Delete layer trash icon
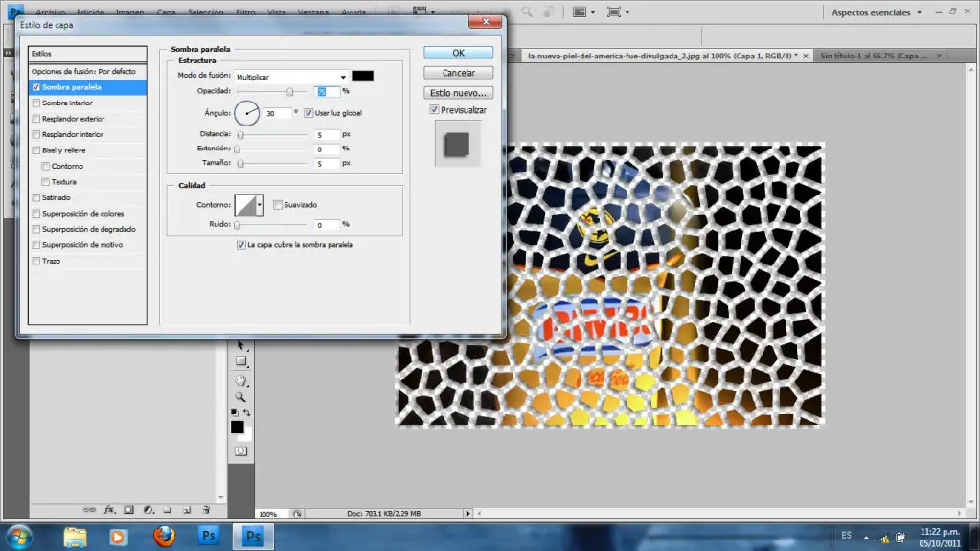Viewport: 980px width, 551px height. point(206,510)
